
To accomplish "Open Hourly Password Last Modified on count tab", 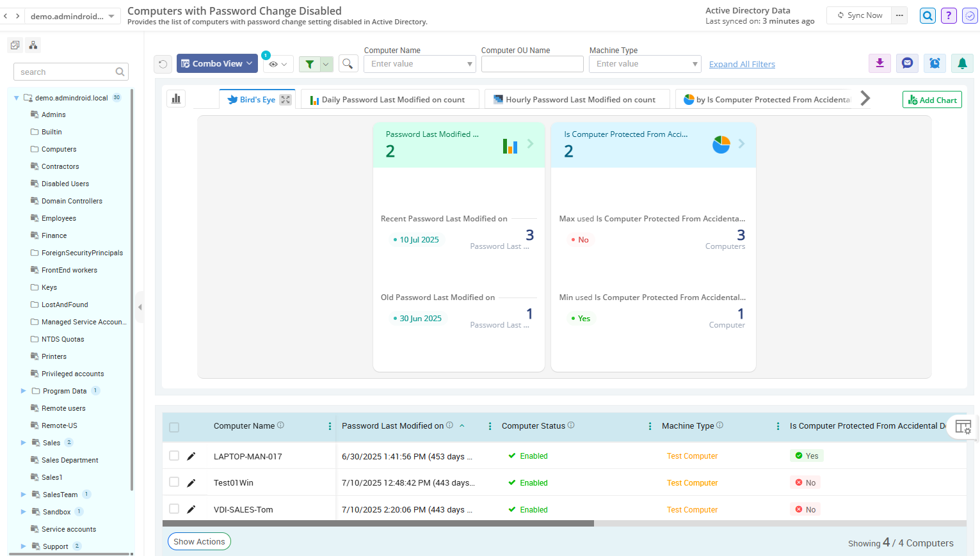I will (577, 100).
